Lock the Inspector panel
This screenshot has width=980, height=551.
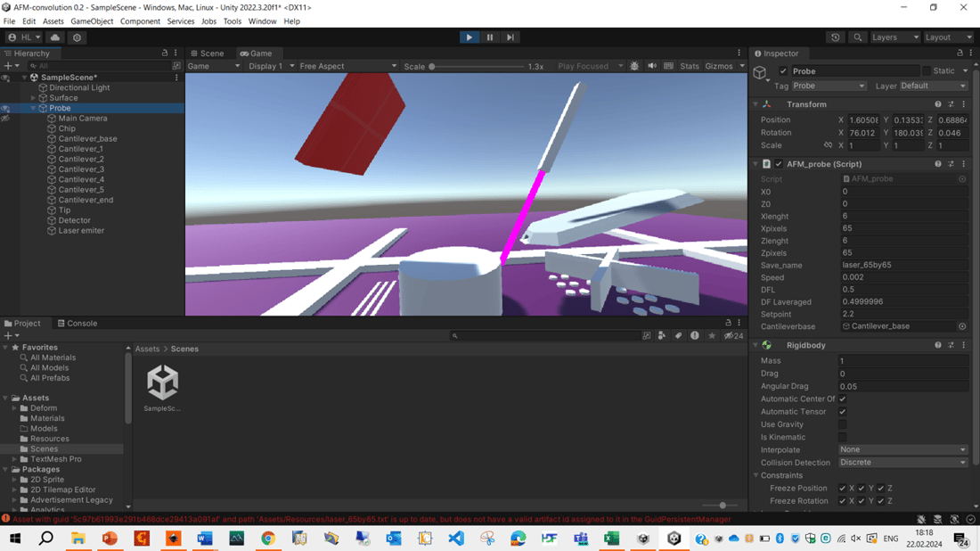960,53
